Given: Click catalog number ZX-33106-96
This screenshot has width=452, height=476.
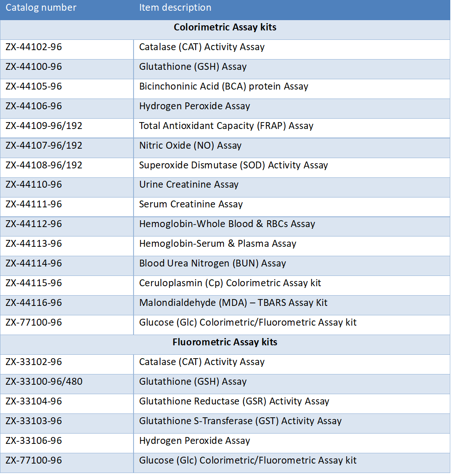Looking at the screenshot, I should [x=34, y=441].
